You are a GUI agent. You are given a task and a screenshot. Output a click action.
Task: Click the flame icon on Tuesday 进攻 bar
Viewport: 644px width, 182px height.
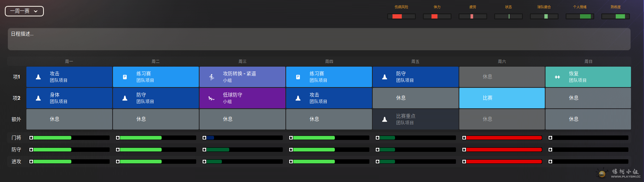[x=118, y=162]
